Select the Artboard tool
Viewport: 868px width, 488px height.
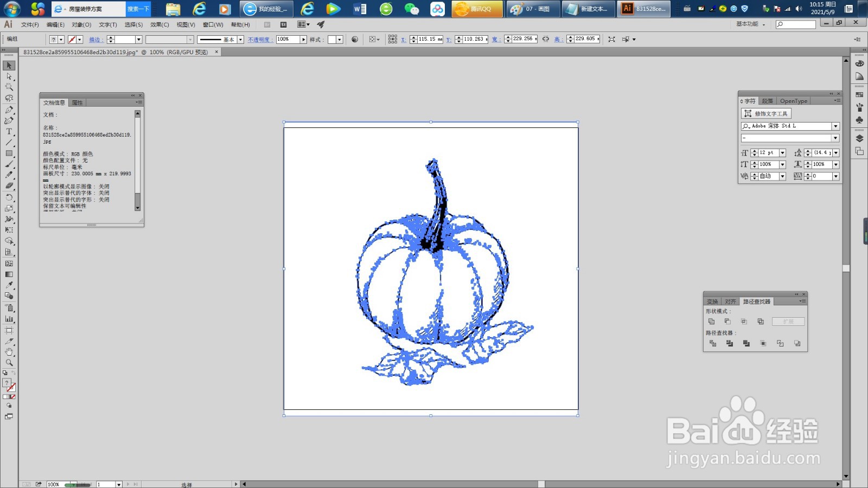click(9, 330)
